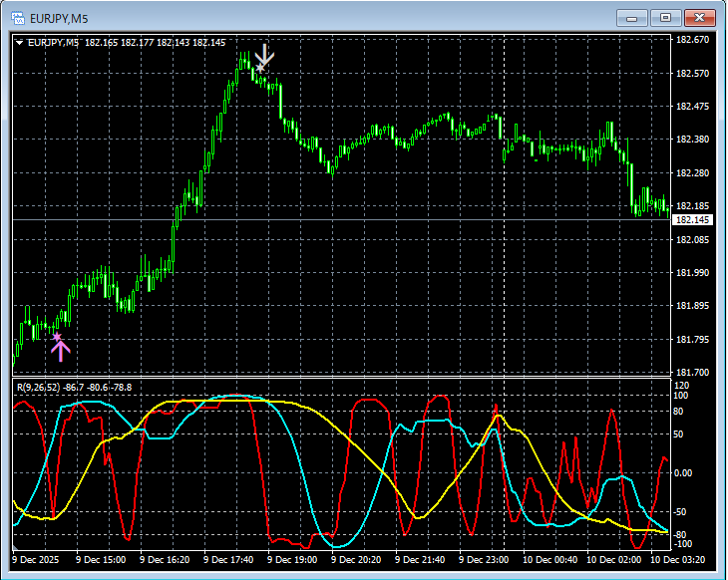728x580 pixels.
Task: Click the EURJPY,M5 OHLC header text
Action: (x=127, y=43)
